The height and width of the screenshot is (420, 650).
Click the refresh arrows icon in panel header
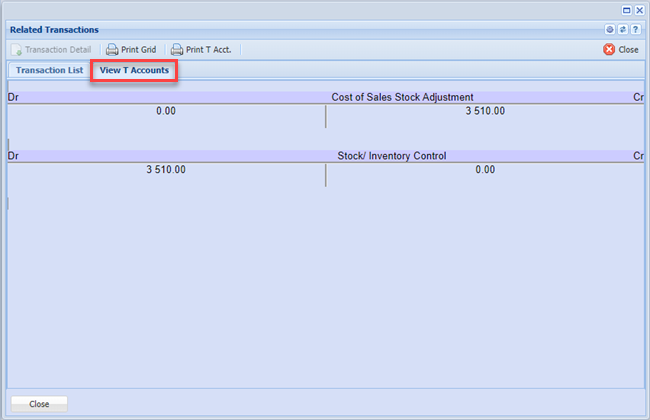tap(623, 30)
